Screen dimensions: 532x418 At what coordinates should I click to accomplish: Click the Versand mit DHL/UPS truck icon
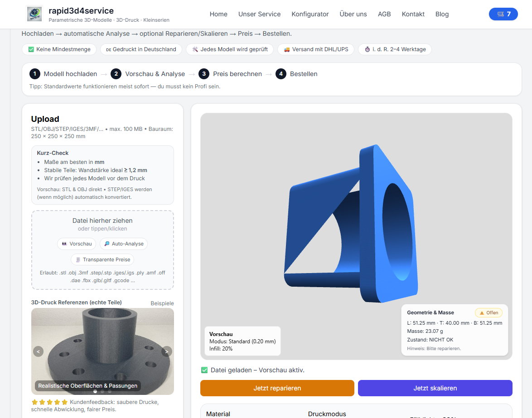coord(286,50)
